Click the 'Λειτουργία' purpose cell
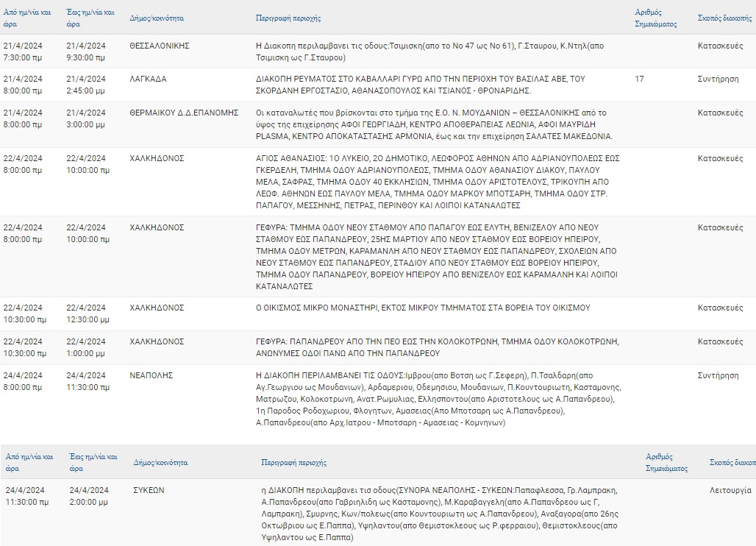 tap(730, 489)
